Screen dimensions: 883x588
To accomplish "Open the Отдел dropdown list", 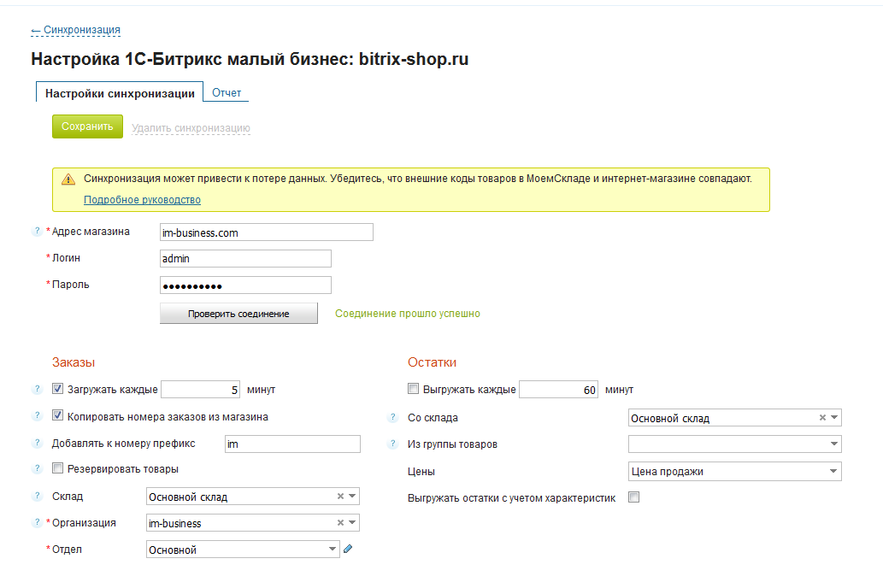I will [243, 550].
